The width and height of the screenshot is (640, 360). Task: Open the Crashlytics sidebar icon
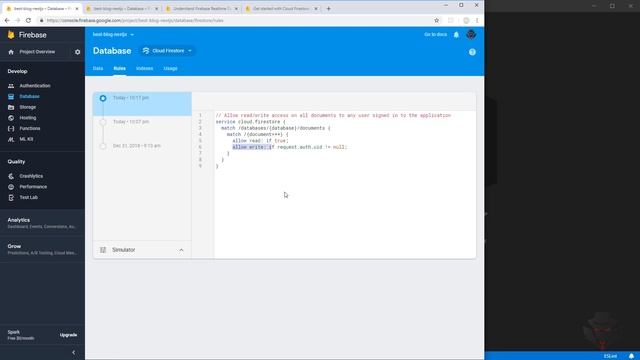pos(11,176)
